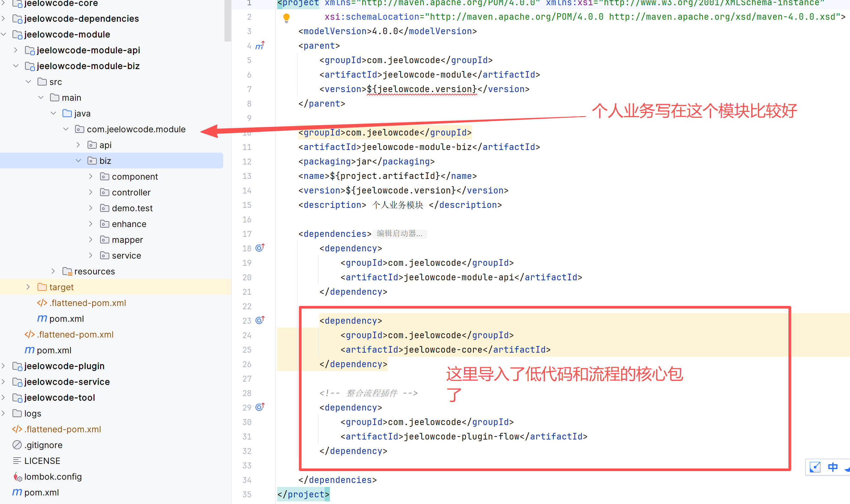Screen dimensions: 850x504
Task: Click the Maven parent gutter icon on line 4
Action: tap(260, 46)
